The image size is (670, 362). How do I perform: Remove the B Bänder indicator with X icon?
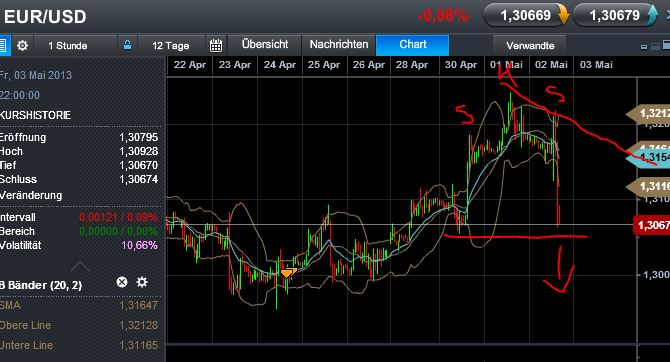coord(122,282)
